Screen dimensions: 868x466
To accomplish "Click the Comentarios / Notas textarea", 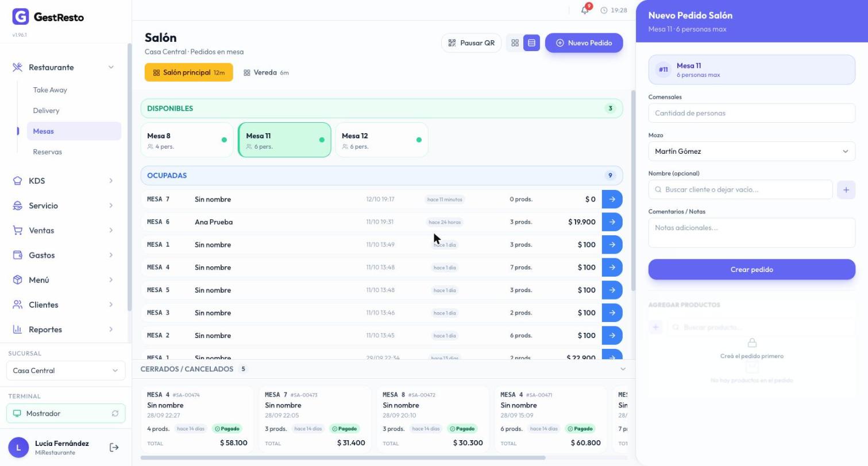I will (x=751, y=233).
